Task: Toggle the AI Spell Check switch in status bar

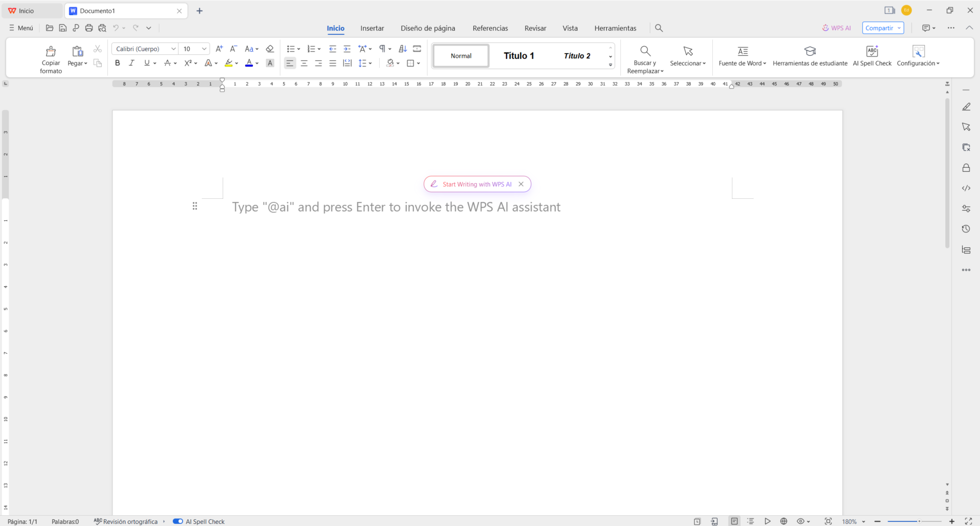Action: (x=178, y=521)
